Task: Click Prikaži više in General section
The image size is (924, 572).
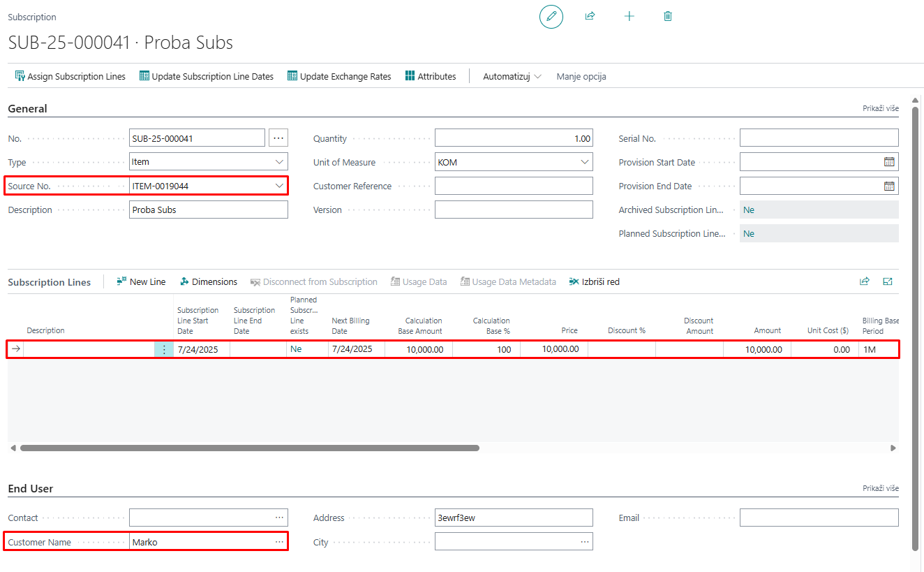Action: coord(880,108)
